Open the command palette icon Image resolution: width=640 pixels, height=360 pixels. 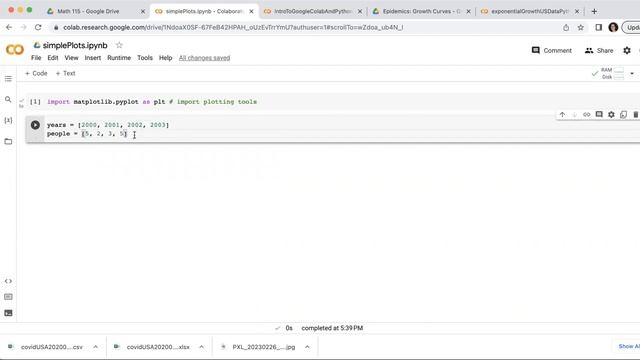pos(8,297)
